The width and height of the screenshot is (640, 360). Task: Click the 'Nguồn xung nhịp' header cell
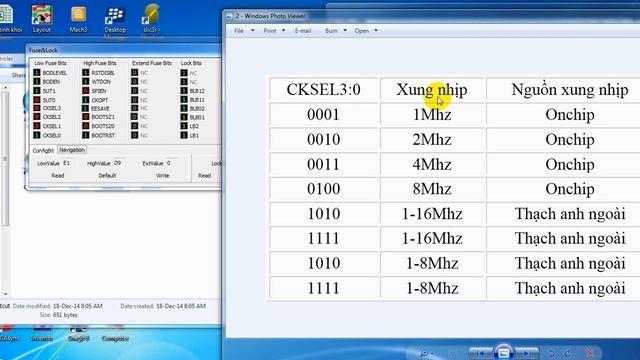point(570,90)
